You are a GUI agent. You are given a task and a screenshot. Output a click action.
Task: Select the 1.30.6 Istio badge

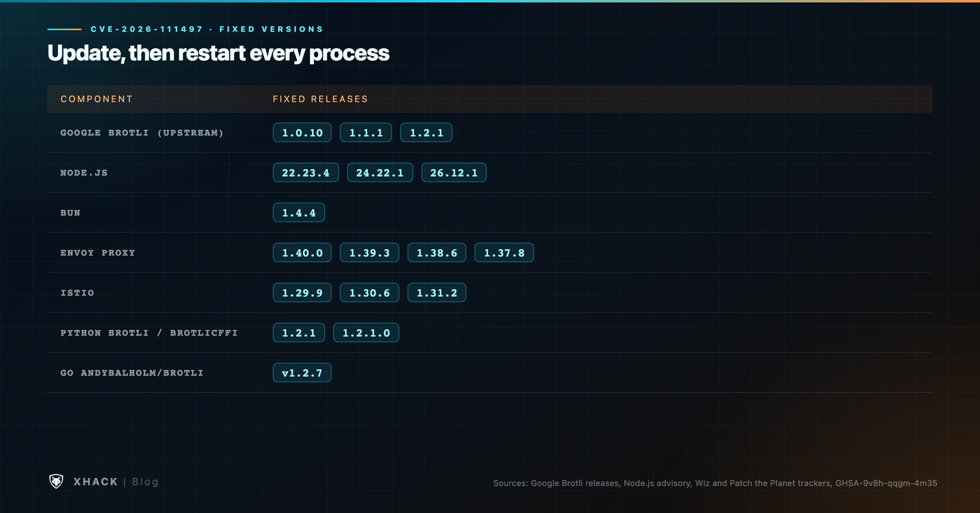click(x=370, y=292)
